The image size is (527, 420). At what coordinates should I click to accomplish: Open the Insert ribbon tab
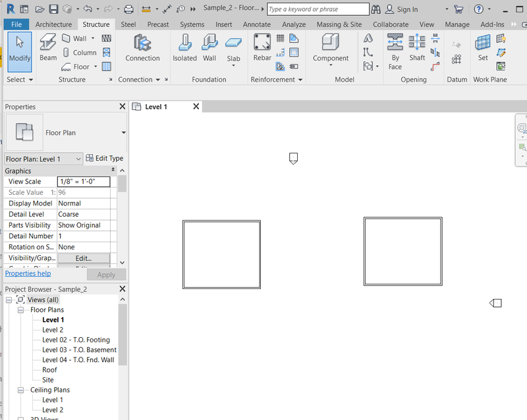(x=224, y=24)
